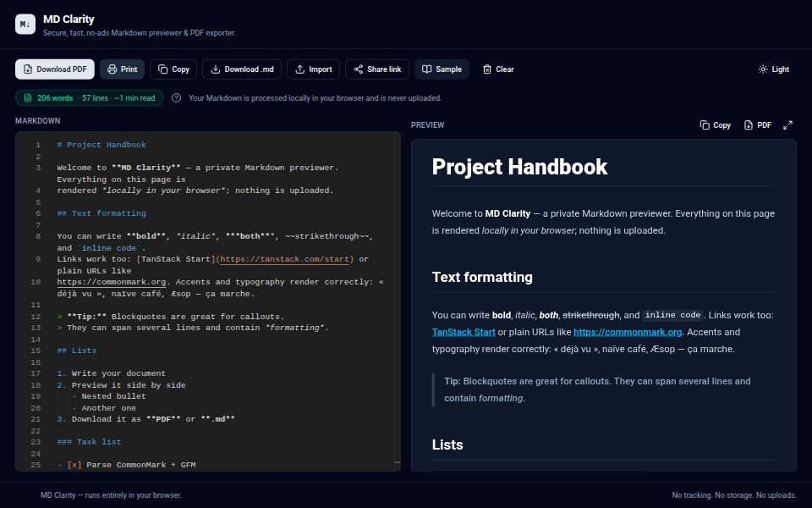This screenshot has height=508, width=812.
Task: Click the MARKDOWN panel label
Action: pos(38,121)
